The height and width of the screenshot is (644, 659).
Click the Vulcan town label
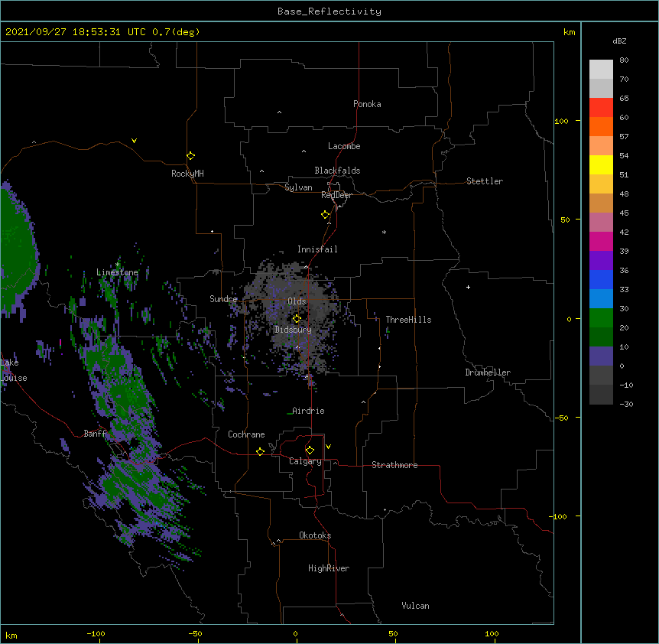click(x=415, y=606)
